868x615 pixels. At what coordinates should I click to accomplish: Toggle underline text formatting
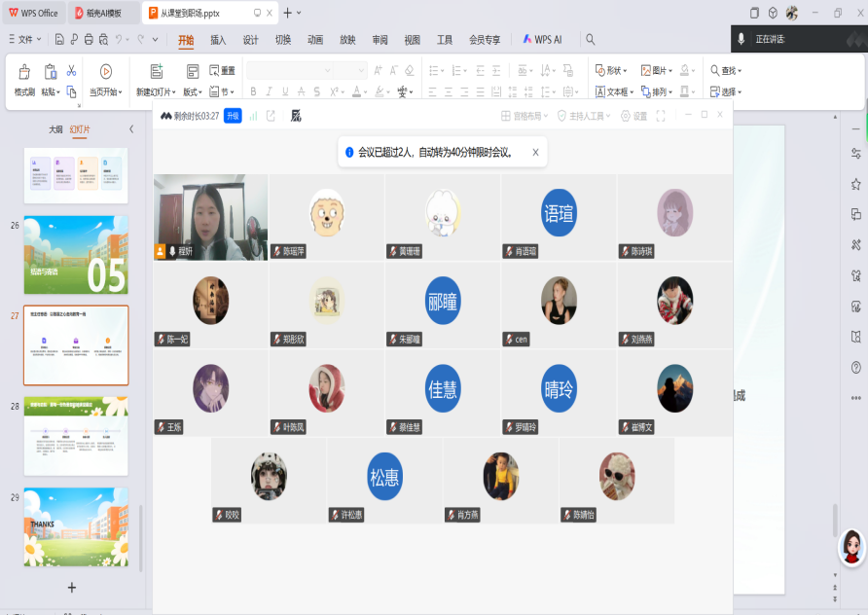pyautogui.click(x=284, y=91)
